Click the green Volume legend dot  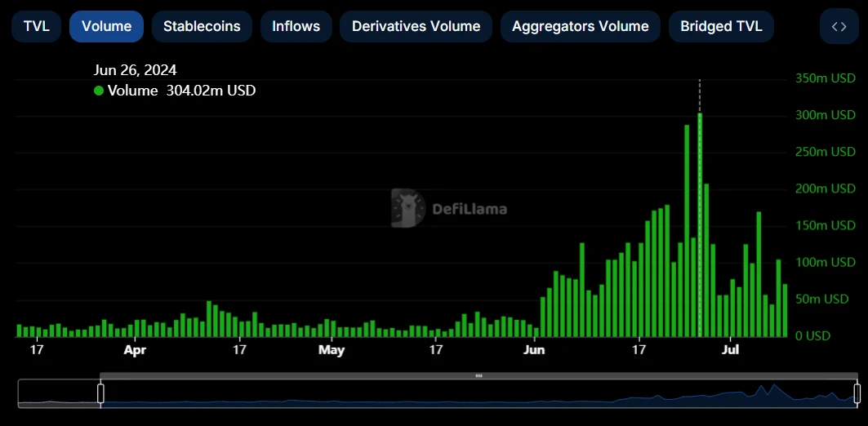(99, 91)
